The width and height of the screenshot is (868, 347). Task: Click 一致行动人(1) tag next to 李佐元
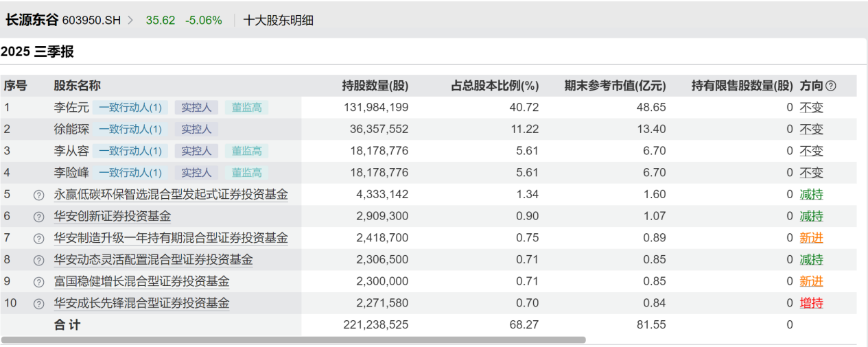(x=130, y=108)
